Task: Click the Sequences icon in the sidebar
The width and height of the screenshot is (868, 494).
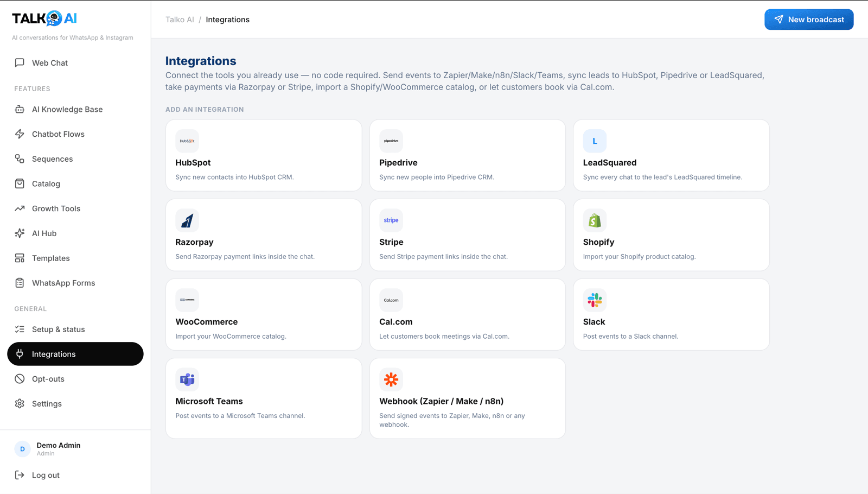Action: point(20,159)
